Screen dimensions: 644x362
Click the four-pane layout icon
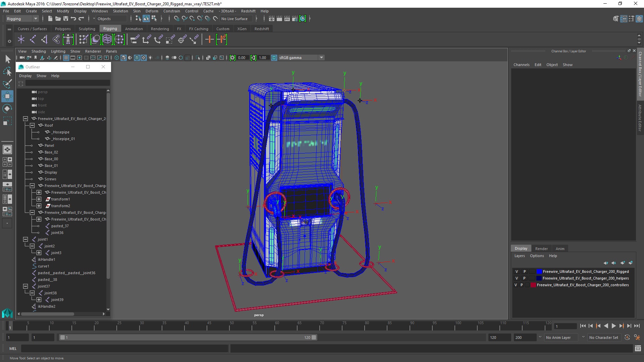[x=7, y=162]
